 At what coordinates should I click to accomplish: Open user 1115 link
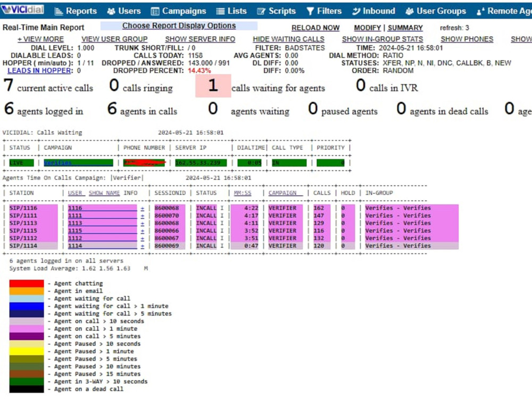point(102,231)
